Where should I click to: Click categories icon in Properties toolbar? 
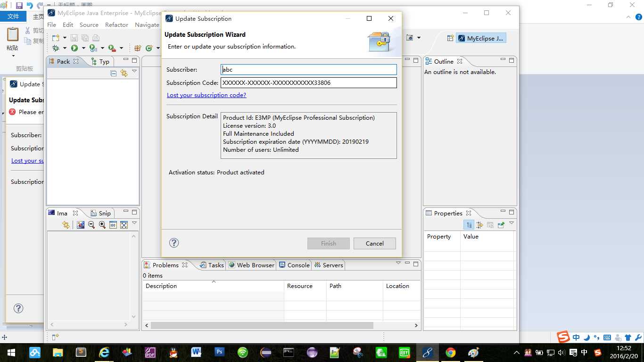[469, 225]
